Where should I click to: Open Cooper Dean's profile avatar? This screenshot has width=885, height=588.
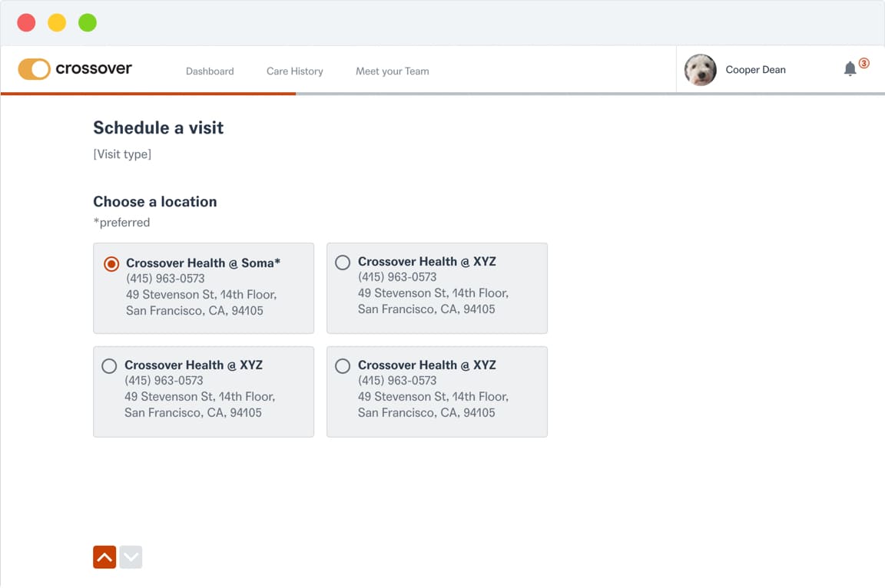pos(700,70)
